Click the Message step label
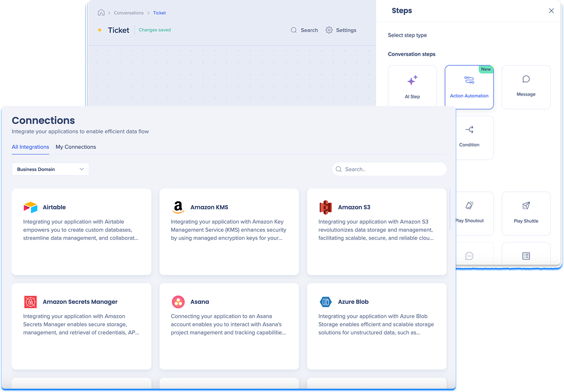 pos(526,94)
